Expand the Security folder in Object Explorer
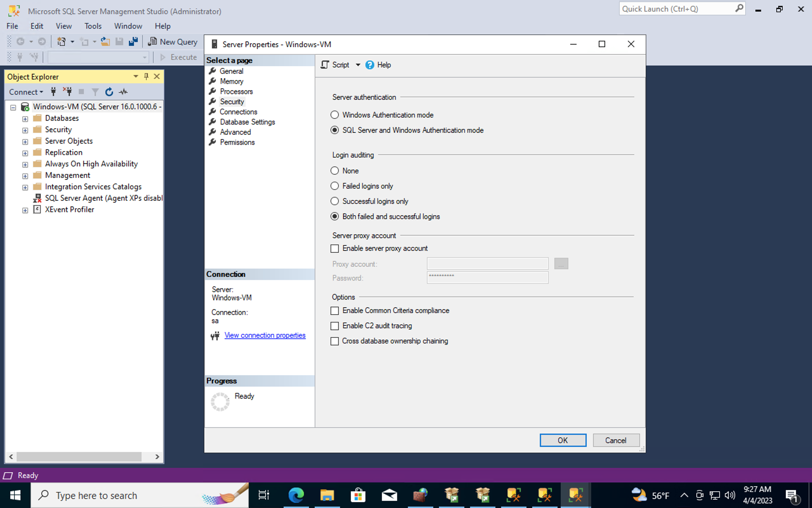812x508 pixels. [x=25, y=130]
